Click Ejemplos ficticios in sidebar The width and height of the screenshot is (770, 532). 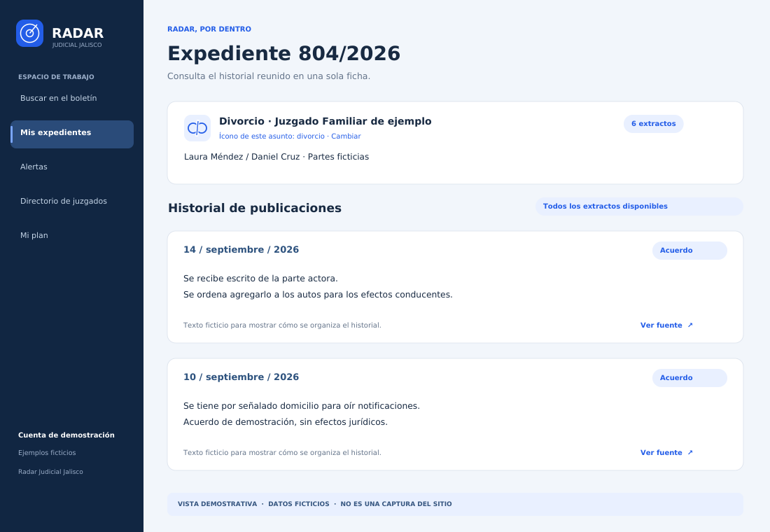[x=47, y=453]
